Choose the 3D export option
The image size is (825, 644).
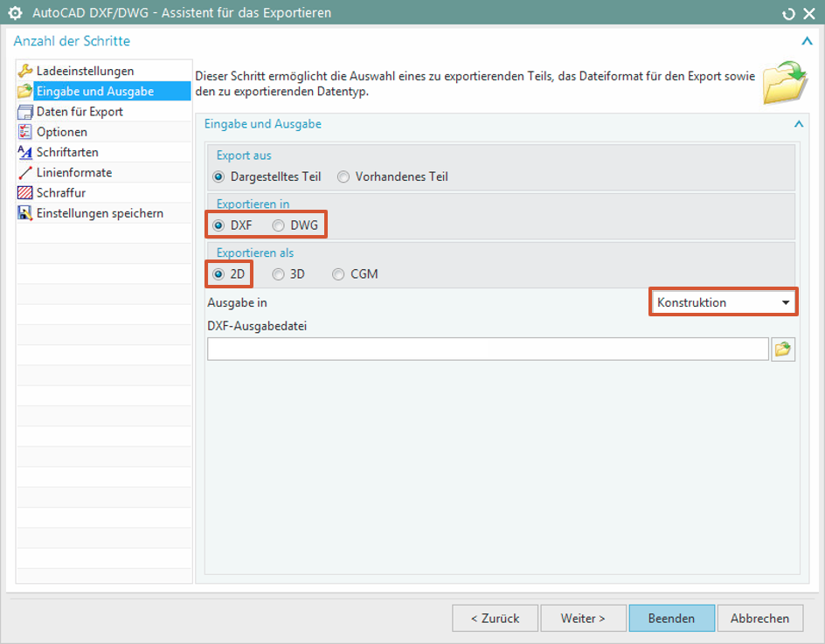278,274
